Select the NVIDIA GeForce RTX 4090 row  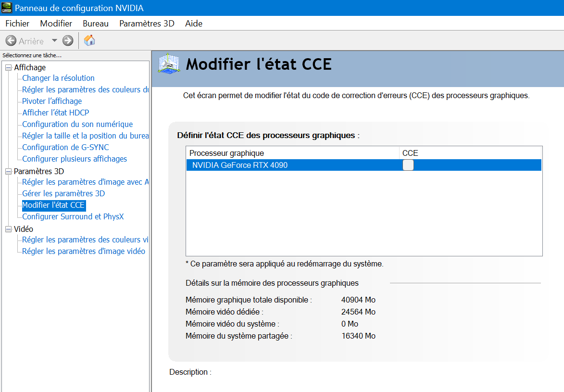tap(240, 165)
